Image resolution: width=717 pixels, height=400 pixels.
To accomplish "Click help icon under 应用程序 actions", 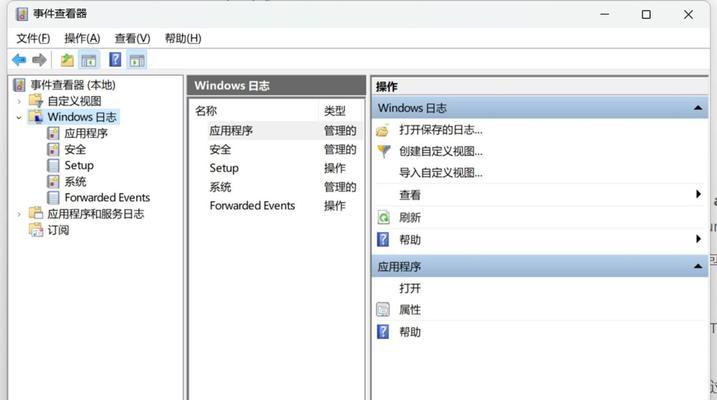I will (x=383, y=331).
